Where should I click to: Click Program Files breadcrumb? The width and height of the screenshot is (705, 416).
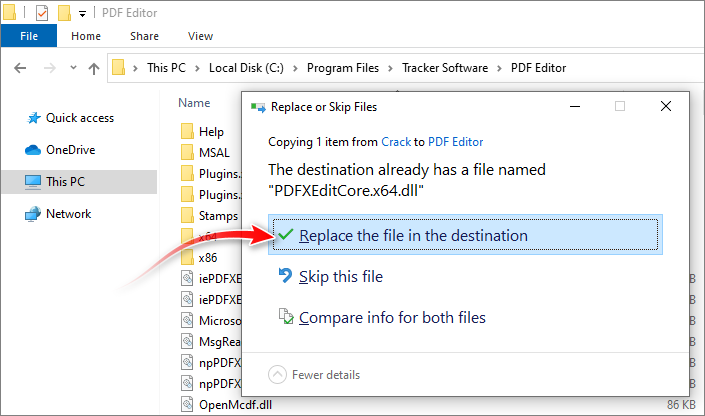(343, 68)
